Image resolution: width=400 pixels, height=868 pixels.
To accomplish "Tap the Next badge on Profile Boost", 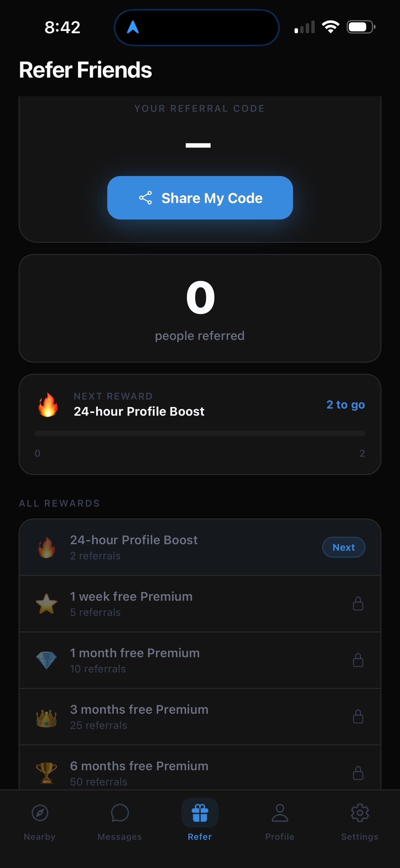I will coord(344,547).
